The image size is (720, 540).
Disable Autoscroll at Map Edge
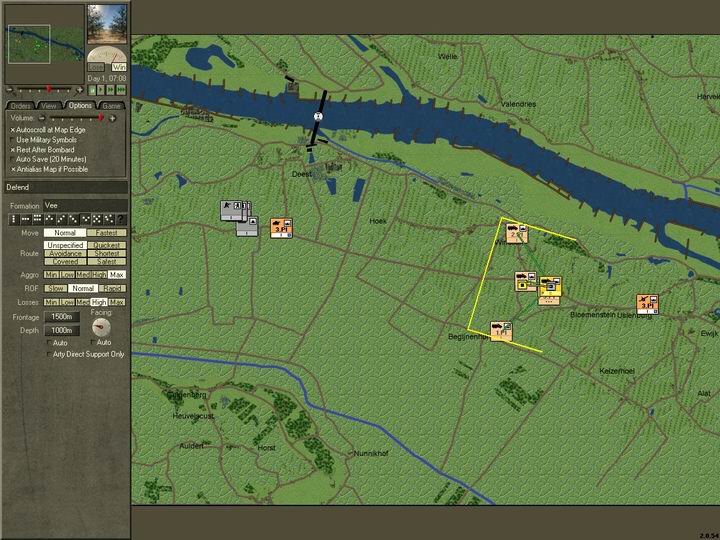pyautogui.click(x=13, y=129)
